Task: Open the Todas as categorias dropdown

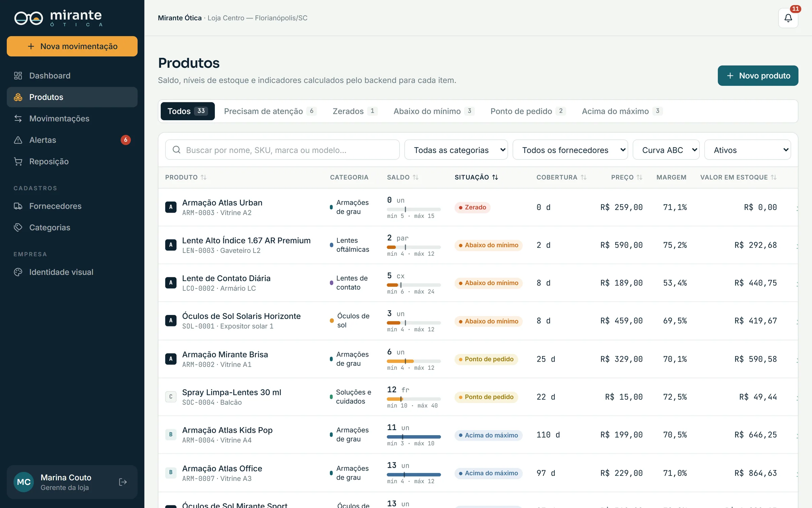Action: pyautogui.click(x=456, y=150)
